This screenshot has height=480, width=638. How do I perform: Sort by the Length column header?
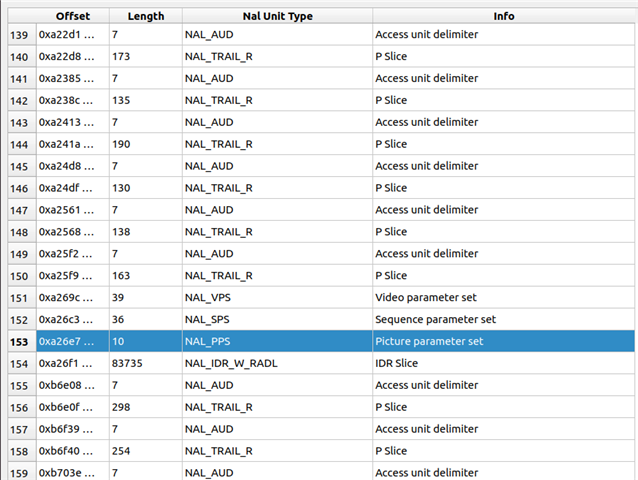[x=145, y=17]
